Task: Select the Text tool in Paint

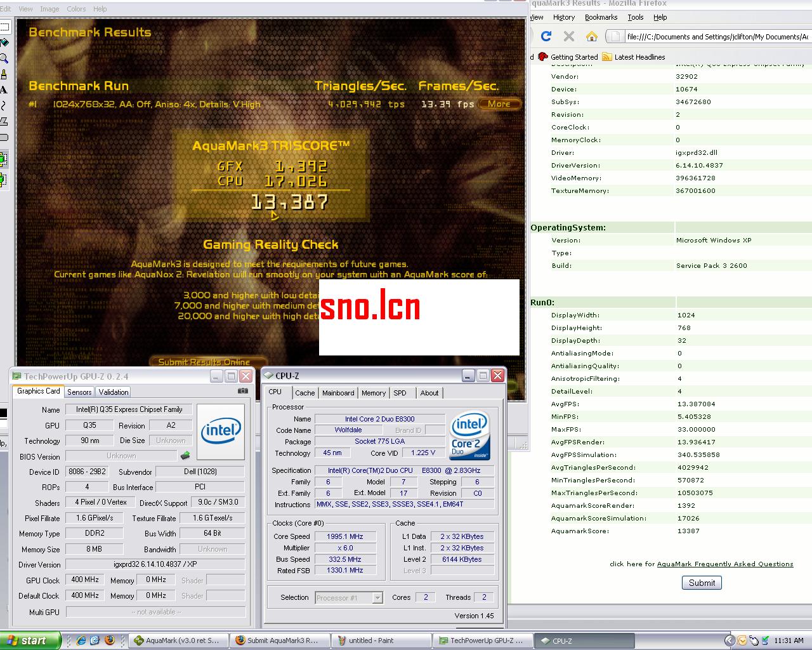Action: pos(3,90)
